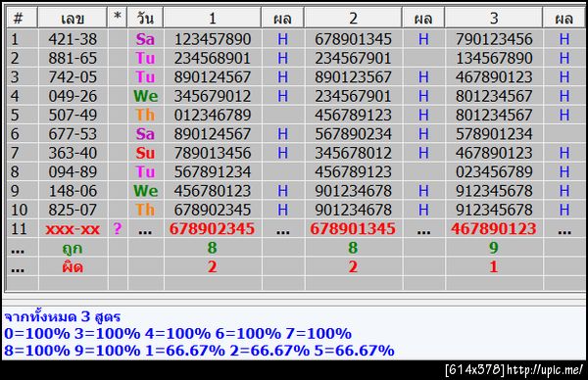Viewport: 588px width, 380px height.
Task: Select the cell 363-40
Action: pyautogui.click(x=73, y=153)
